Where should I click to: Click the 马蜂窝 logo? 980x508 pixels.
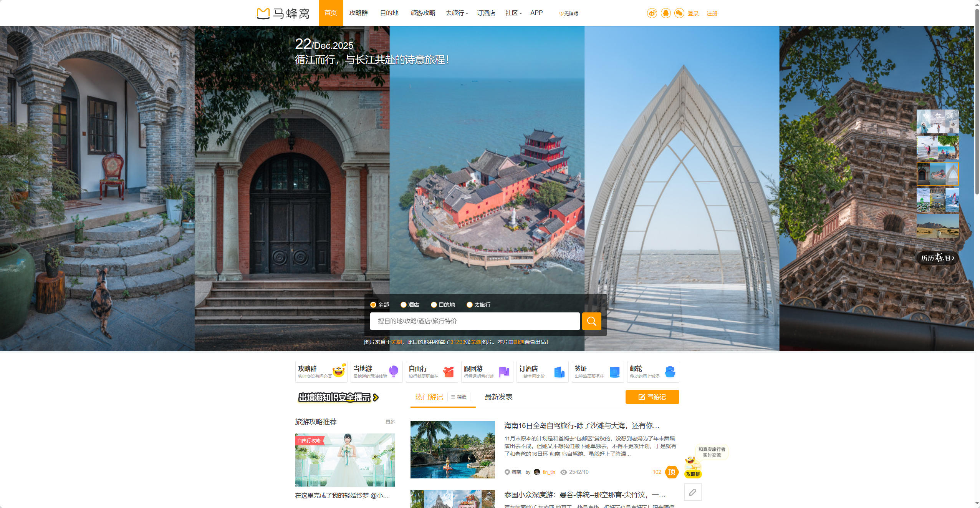283,13
